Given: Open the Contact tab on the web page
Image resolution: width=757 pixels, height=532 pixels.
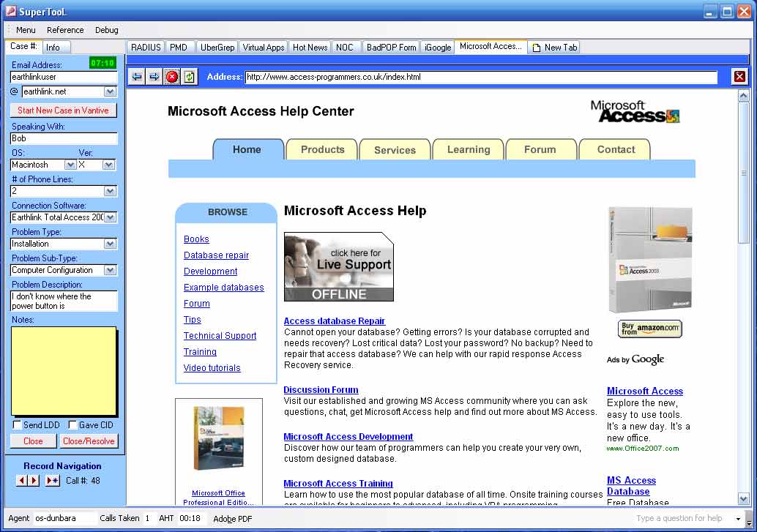Looking at the screenshot, I should tap(616, 150).
